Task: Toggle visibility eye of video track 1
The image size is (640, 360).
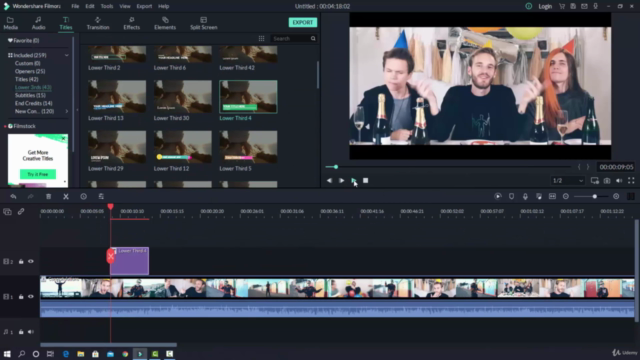Action: point(31,297)
